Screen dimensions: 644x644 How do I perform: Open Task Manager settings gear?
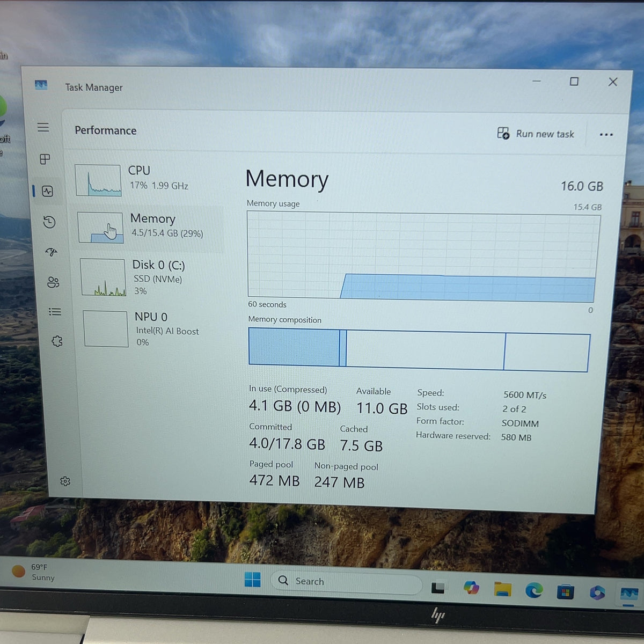pos(65,481)
